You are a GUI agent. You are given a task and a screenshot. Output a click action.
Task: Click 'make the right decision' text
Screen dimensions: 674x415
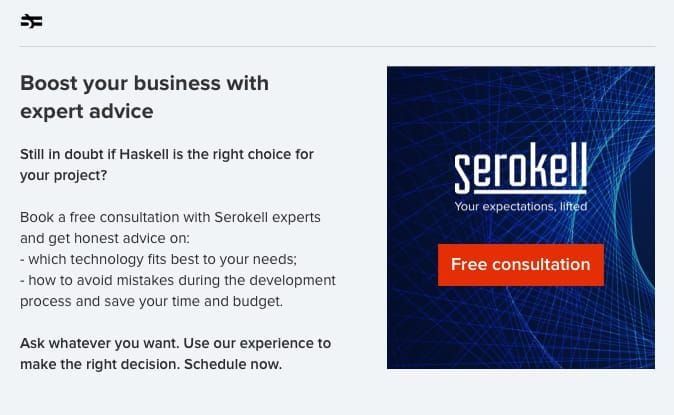(x=100, y=364)
